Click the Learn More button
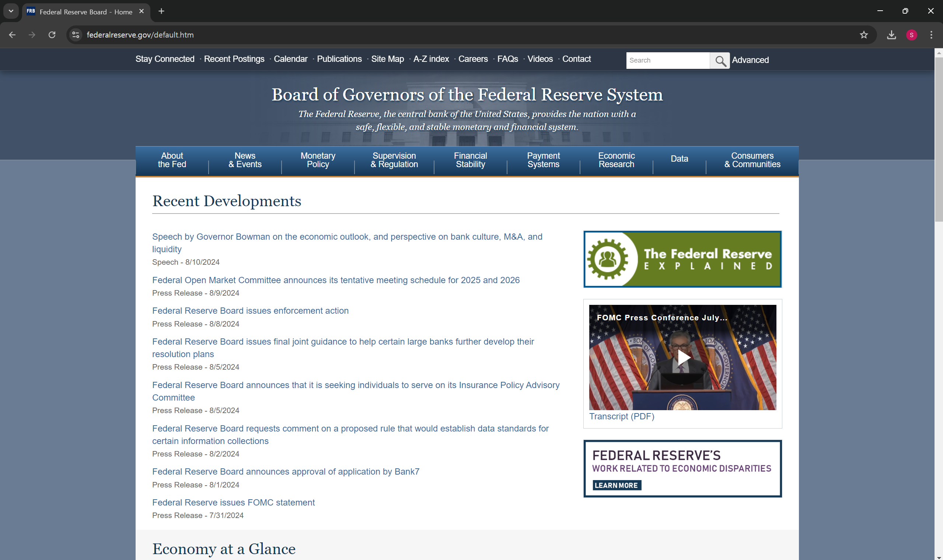This screenshot has width=943, height=560. pos(617,485)
